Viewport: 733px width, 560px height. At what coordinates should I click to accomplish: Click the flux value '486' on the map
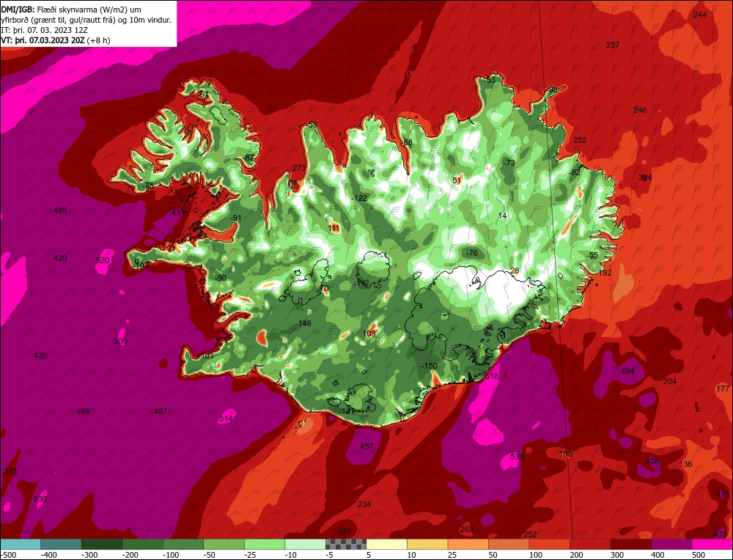coord(83,412)
